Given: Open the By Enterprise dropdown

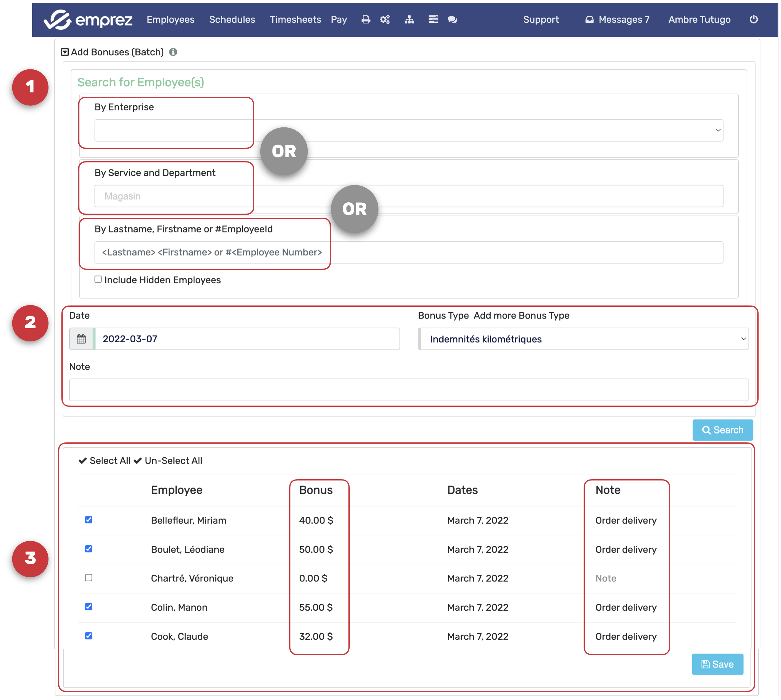Looking at the screenshot, I should (408, 130).
